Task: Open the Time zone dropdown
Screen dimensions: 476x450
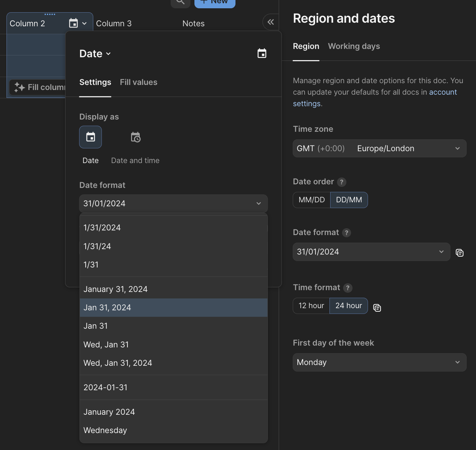Action: pyautogui.click(x=379, y=149)
